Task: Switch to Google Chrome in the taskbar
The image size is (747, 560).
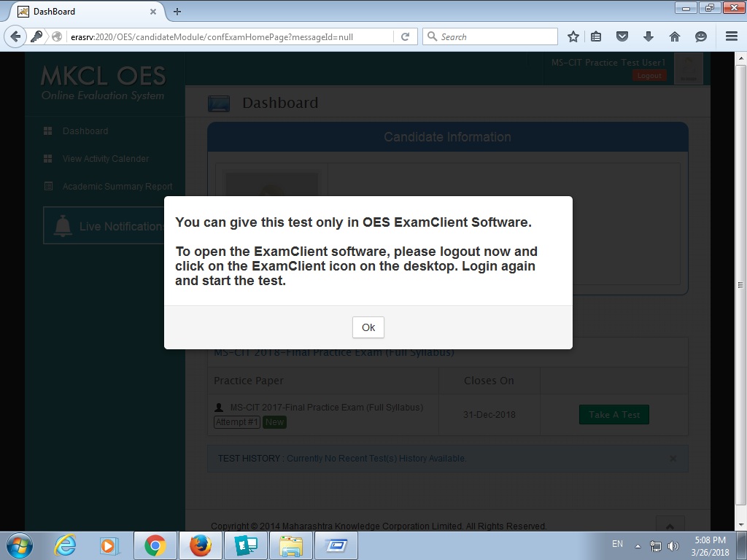Action: click(155, 545)
